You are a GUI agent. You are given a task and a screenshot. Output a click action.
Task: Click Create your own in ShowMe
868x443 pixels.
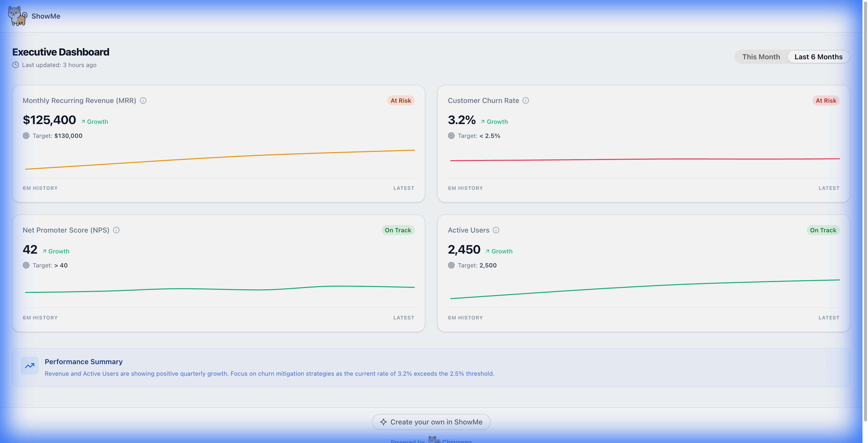pos(431,422)
